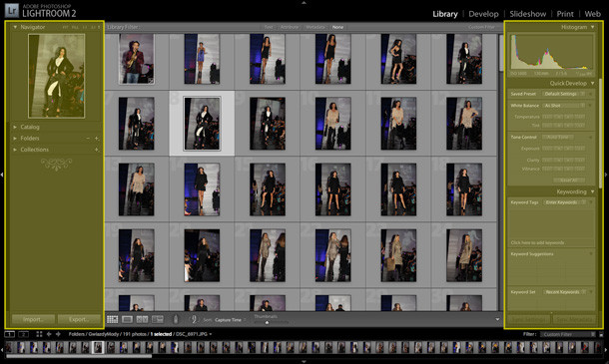Select Text in Library Filter bar

click(x=269, y=27)
